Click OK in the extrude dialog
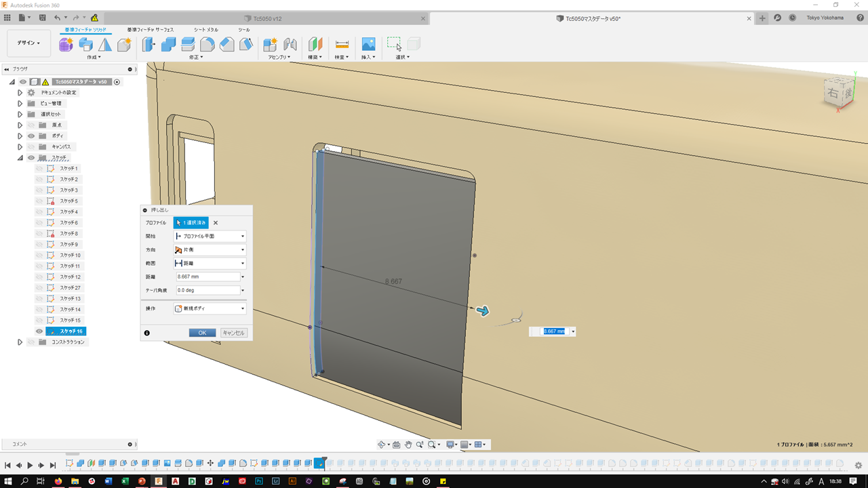This screenshot has height=488, width=868. click(202, 333)
